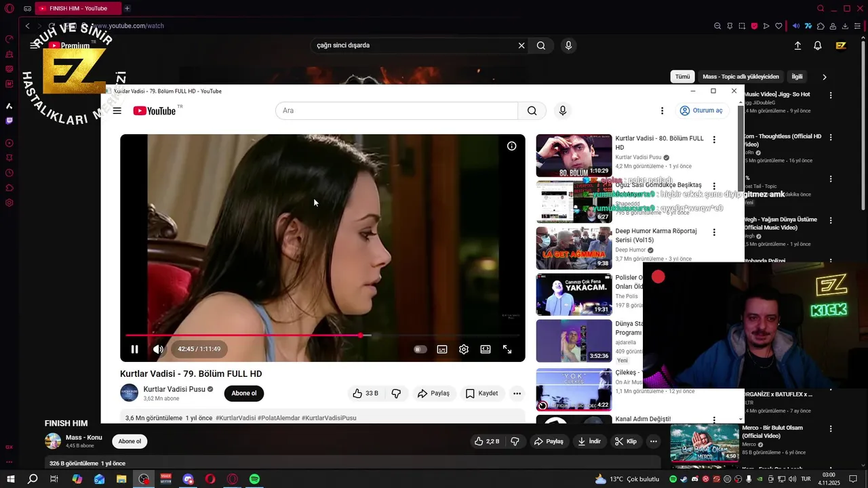Dislike the Kurtlar Vadisi 79. Bölüm video
Viewport: 868px width, 488px height.
pos(396,393)
